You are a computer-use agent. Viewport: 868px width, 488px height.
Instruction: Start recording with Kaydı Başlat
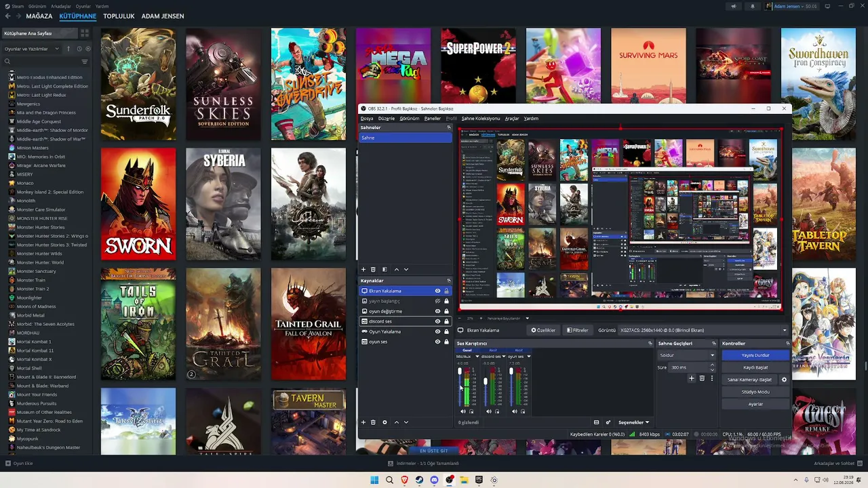[755, 367]
